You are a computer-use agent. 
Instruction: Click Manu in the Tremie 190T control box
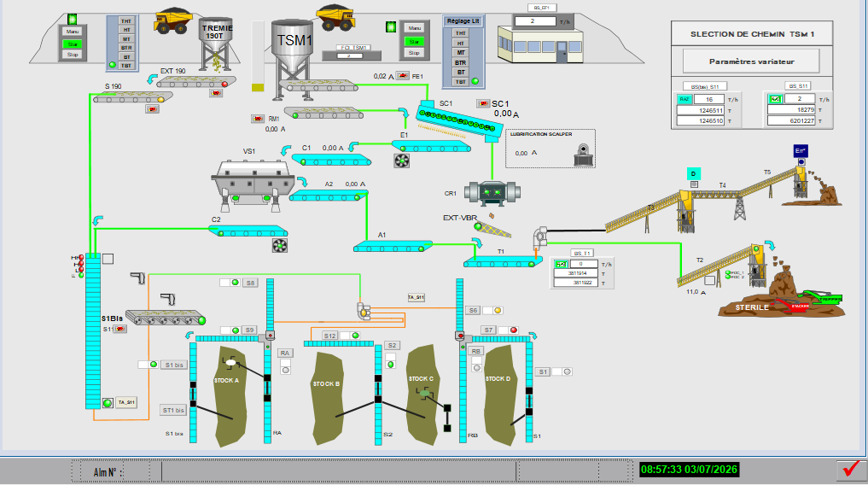[x=73, y=32]
